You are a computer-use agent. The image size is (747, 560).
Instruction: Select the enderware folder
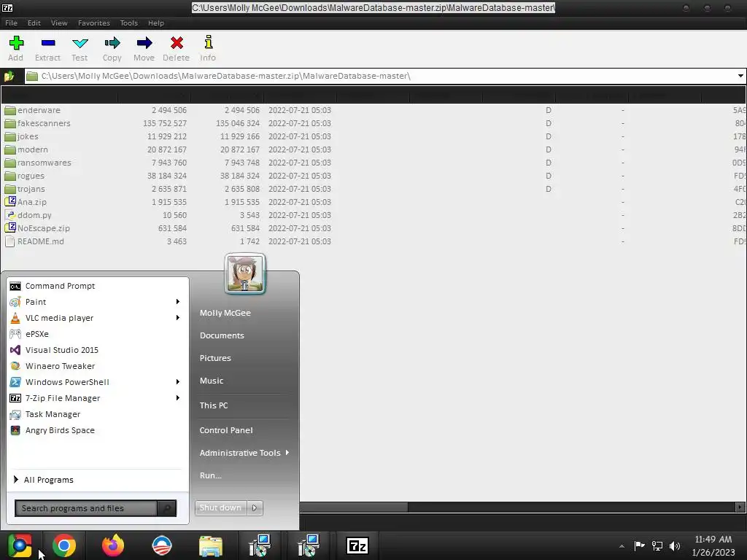click(32, 110)
